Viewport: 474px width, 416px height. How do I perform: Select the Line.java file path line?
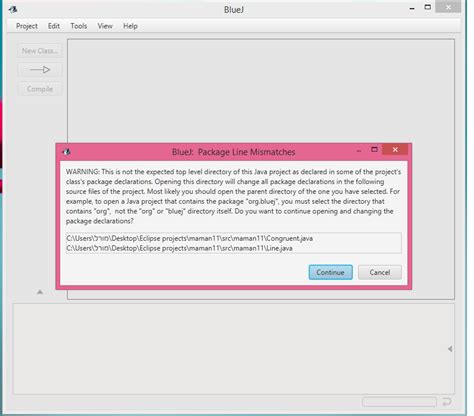(179, 248)
